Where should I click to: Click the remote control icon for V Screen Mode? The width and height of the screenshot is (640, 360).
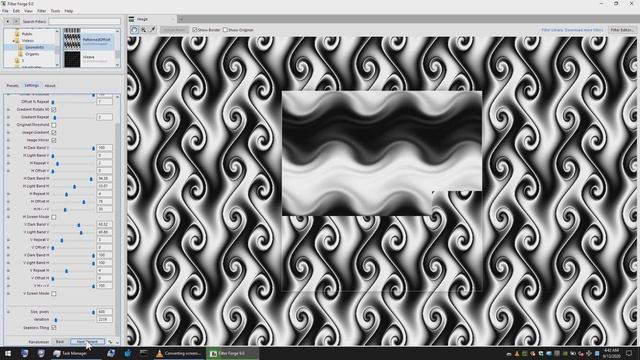coord(8,293)
